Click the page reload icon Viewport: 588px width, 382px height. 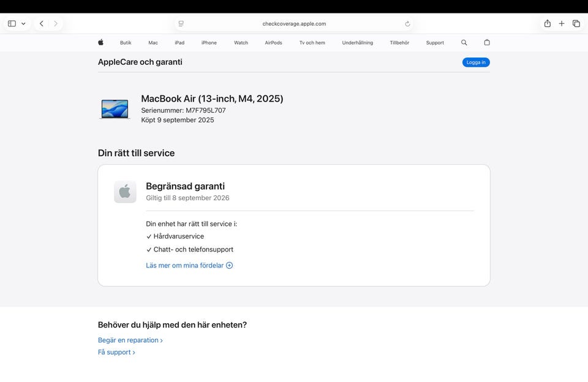407,24
